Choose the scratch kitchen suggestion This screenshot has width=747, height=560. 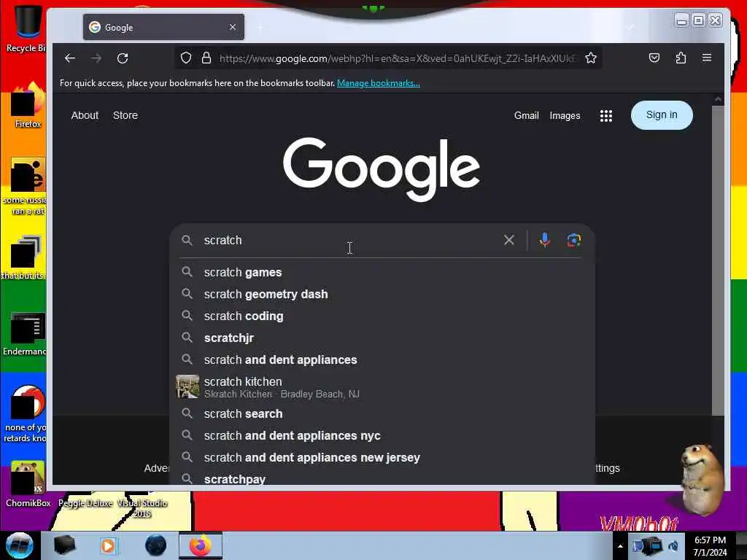[x=382, y=386]
